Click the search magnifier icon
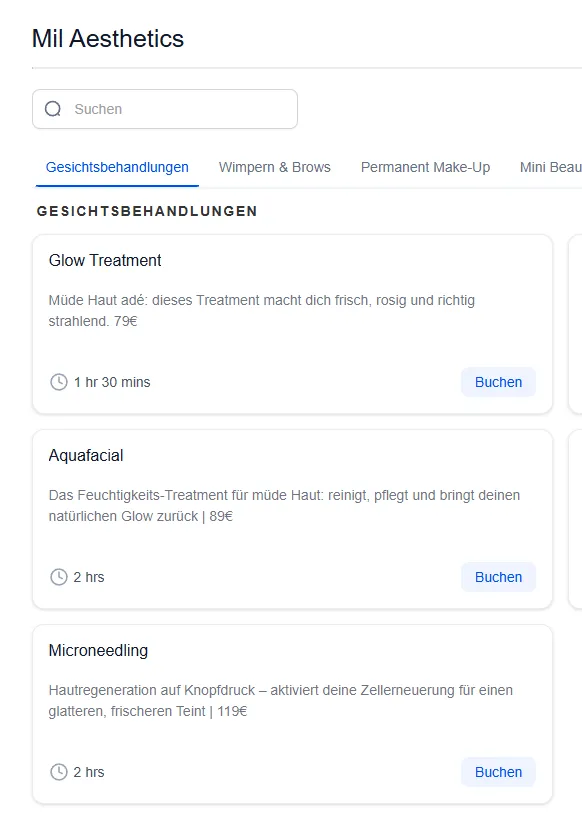 click(x=53, y=109)
